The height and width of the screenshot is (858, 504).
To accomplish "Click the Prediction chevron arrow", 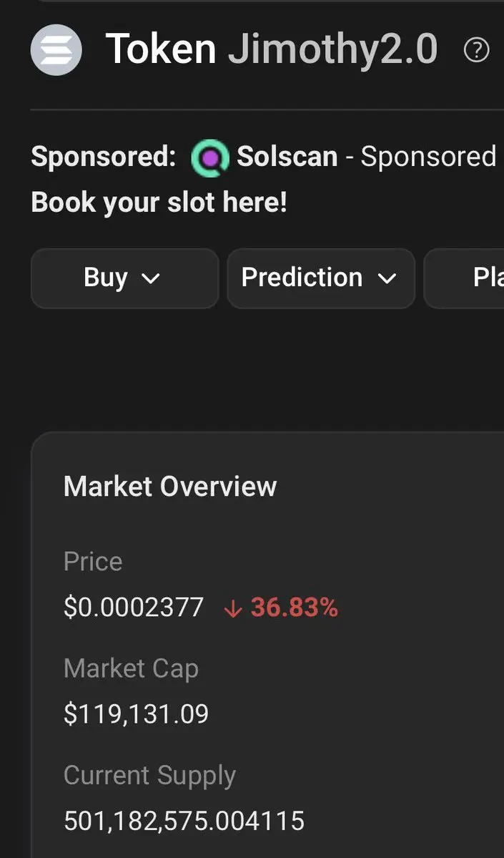I will click(387, 279).
